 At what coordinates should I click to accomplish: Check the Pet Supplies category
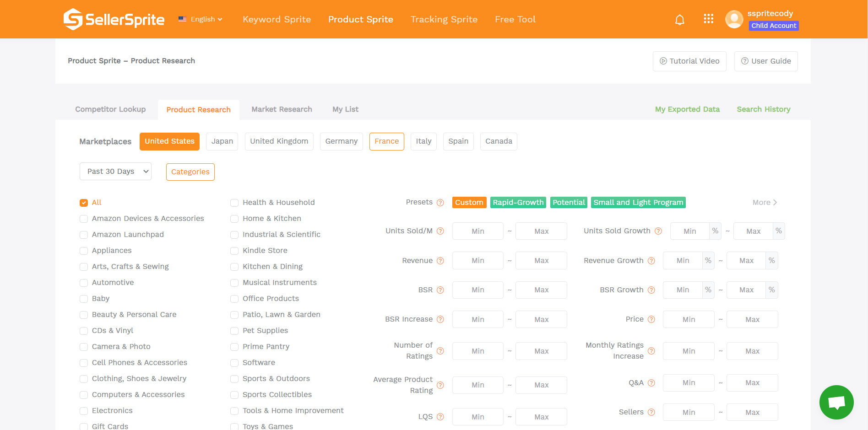click(x=234, y=331)
